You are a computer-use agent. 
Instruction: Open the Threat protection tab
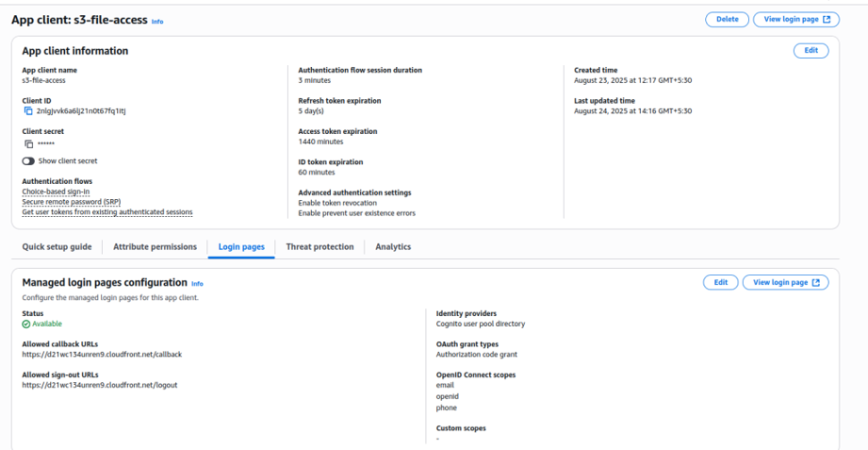click(320, 246)
